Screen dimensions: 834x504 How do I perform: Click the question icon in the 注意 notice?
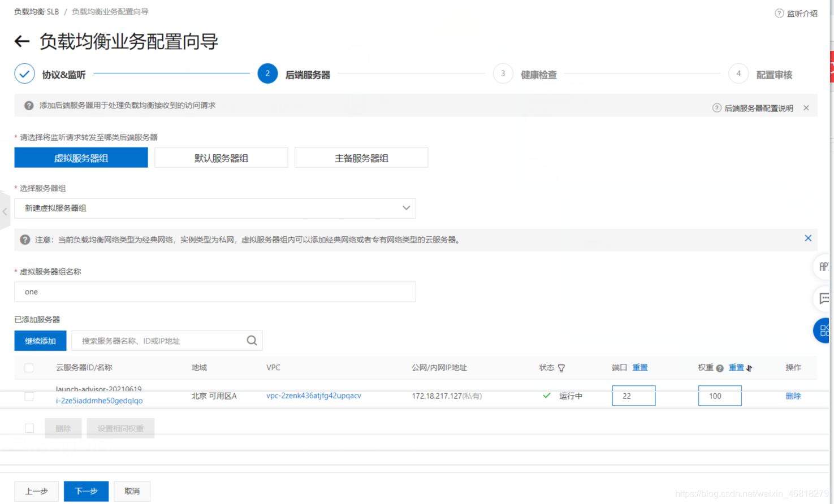25,240
